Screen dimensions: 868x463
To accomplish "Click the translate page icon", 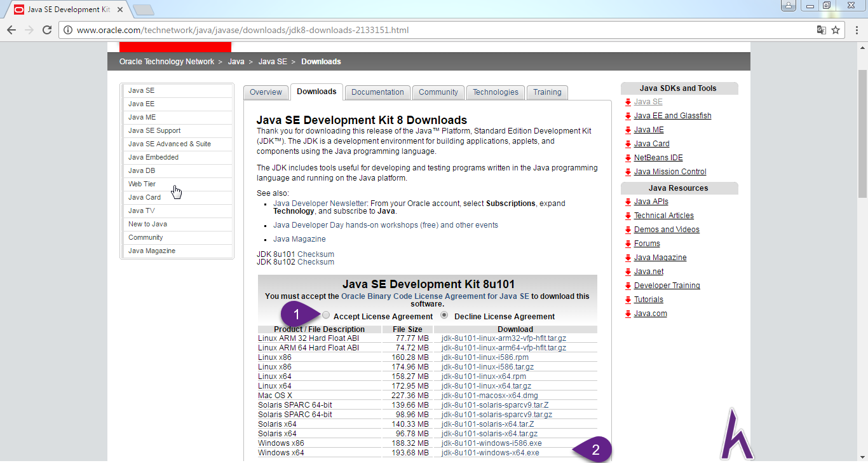I will tap(822, 30).
